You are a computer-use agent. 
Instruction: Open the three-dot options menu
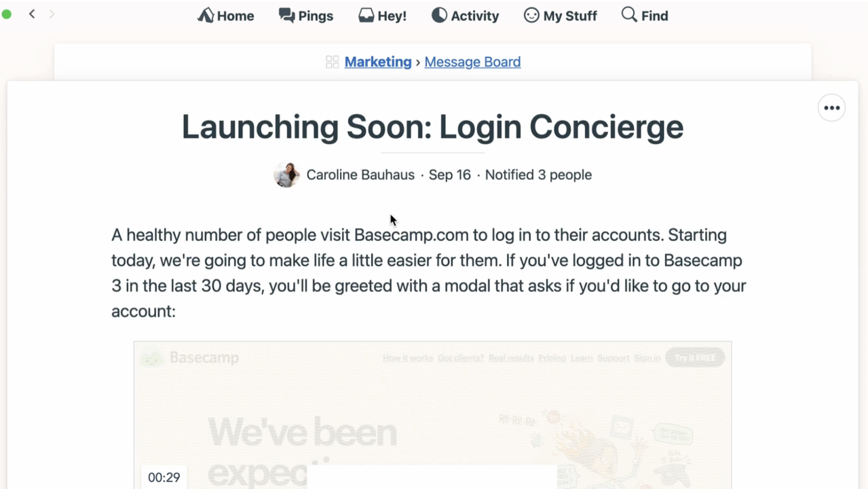pos(831,108)
